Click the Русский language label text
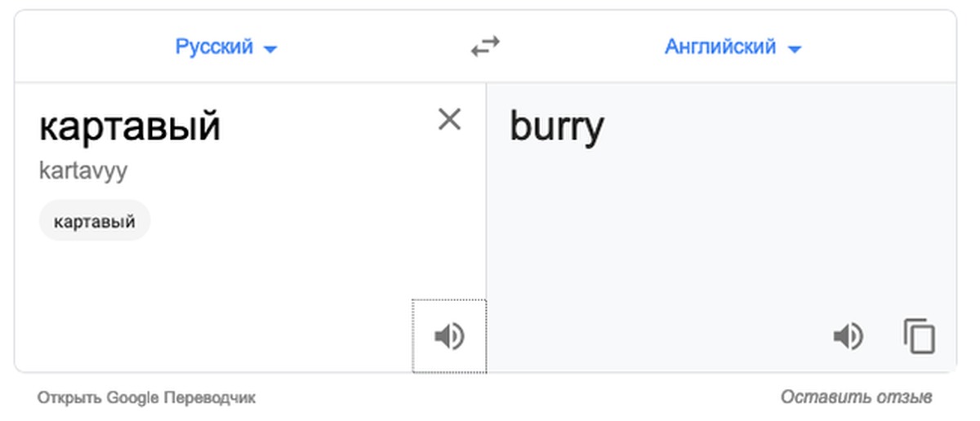This screenshot has height=421, width=980. [x=214, y=47]
